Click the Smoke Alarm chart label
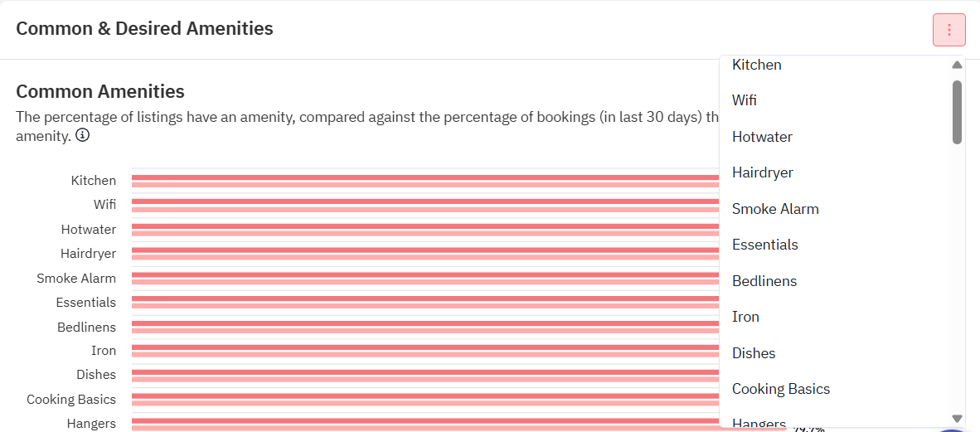The width and height of the screenshot is (980, 432). click(76, 278)
